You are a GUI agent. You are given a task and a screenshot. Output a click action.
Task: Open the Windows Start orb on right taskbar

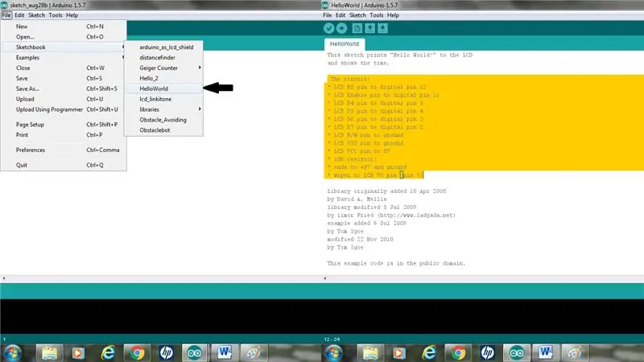tap(334, 353)
